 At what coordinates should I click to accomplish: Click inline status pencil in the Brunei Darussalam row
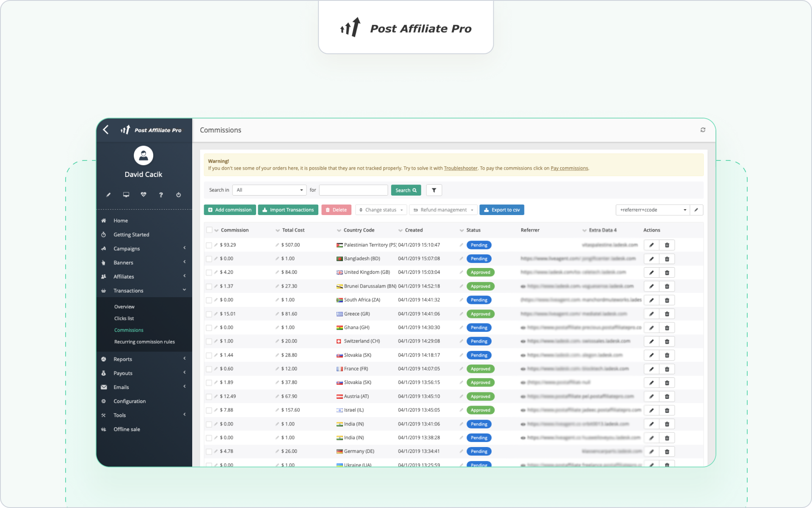pos(461,286)
